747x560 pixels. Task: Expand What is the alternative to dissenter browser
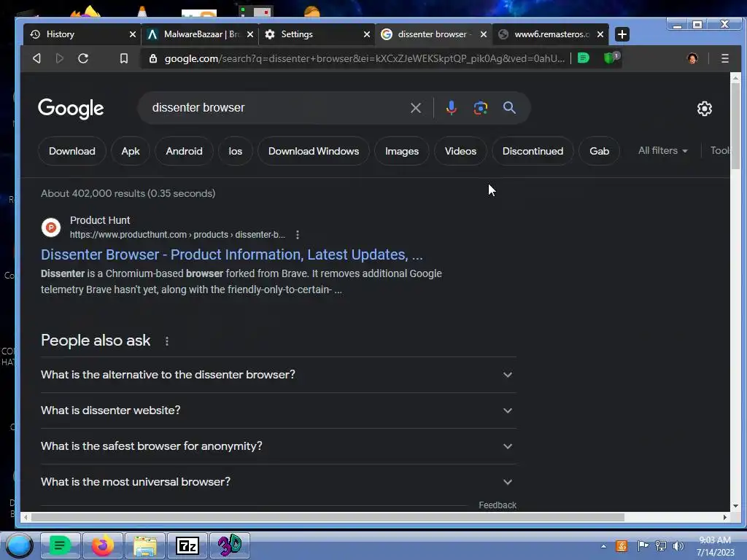coord(278,375)
